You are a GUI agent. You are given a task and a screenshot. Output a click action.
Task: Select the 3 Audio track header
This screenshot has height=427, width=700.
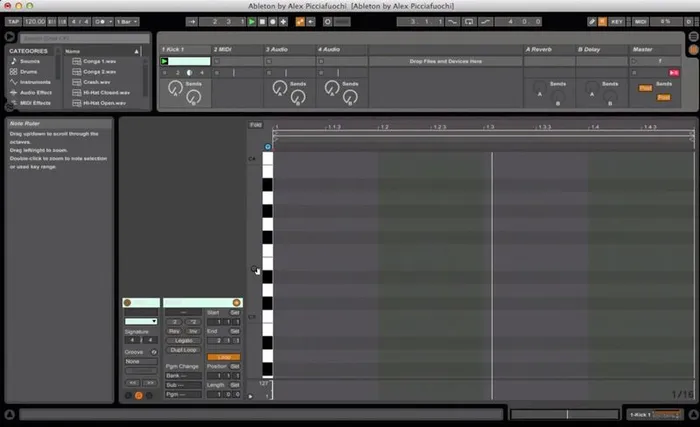click(290, 49)
